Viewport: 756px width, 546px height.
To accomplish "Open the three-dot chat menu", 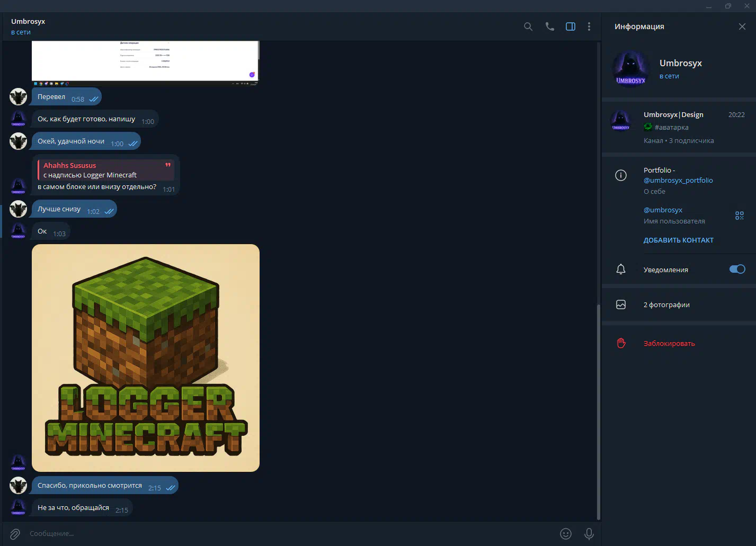I will coord(589,26).
